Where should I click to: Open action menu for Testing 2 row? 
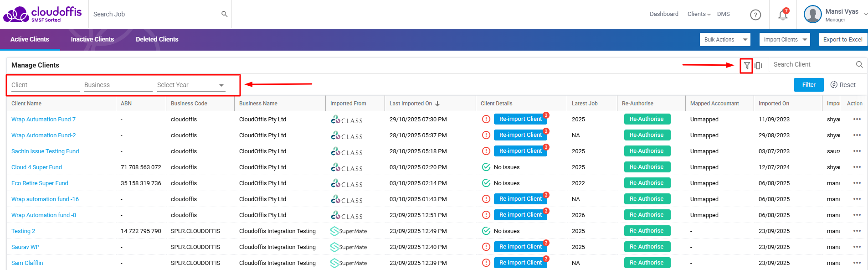(857, 231)
